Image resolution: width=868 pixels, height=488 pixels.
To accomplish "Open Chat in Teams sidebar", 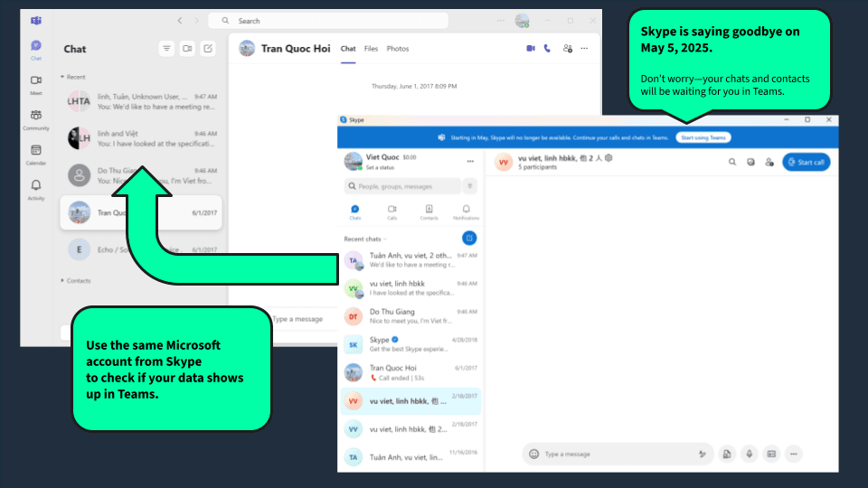I will [x=36, y=49].
